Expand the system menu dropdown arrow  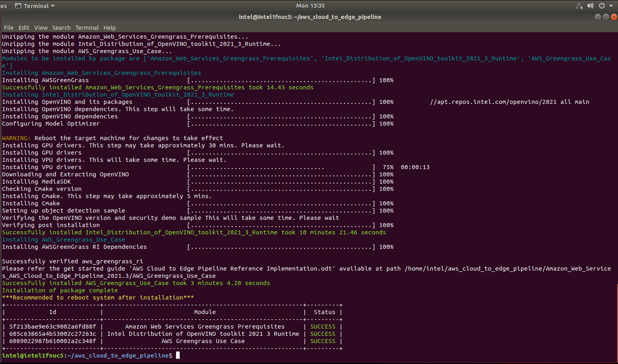click(x=611, y=6)
